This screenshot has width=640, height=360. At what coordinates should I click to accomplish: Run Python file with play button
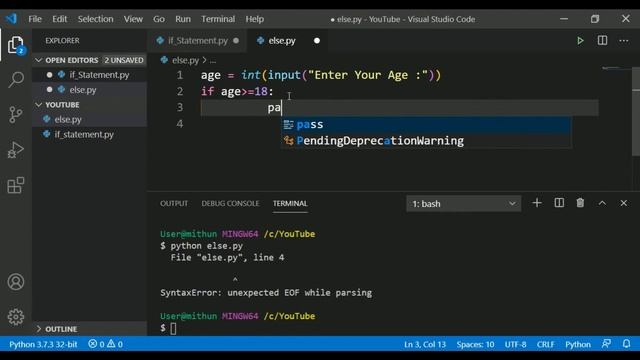click(580, 40)
